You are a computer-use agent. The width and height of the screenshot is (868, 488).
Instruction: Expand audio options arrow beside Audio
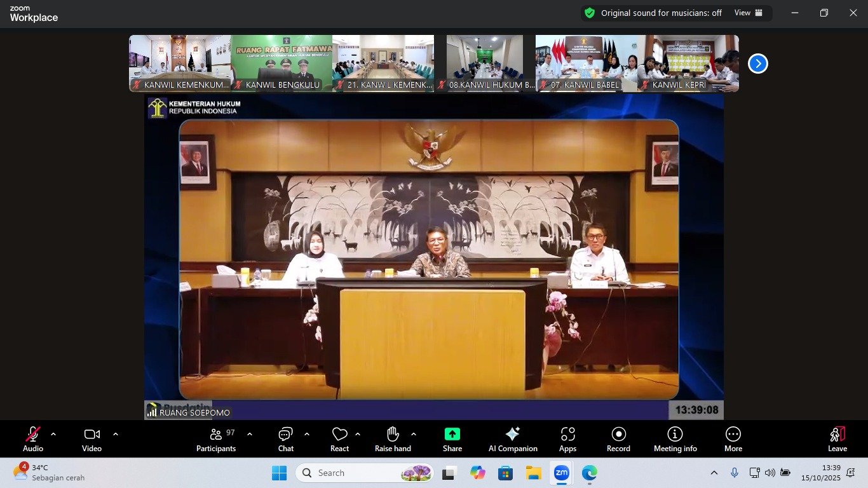(x=53, y=434)
